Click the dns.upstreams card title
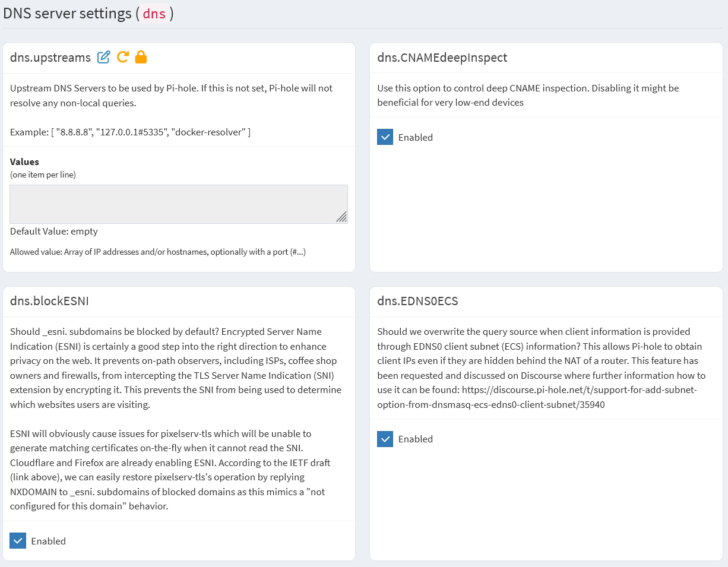The image size is (728, 567). pos(50,58)
